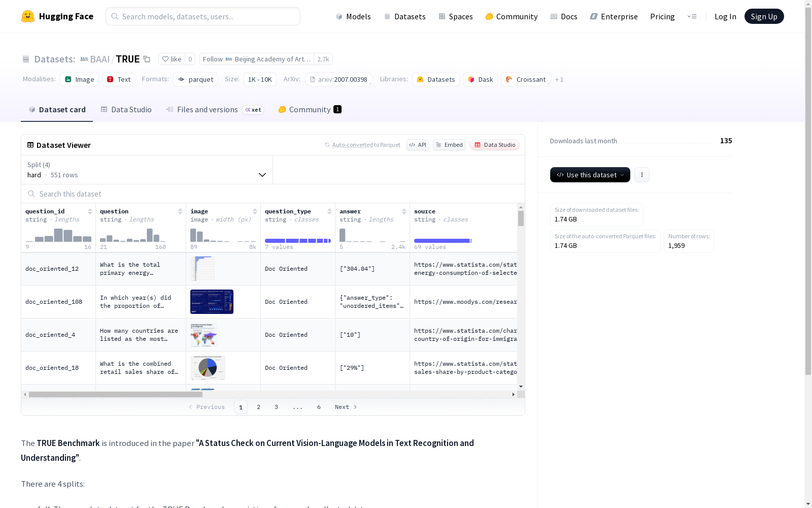Click the three-dot more options button
The height and width of the screenshot is (508, 812).
coord(642,175)
